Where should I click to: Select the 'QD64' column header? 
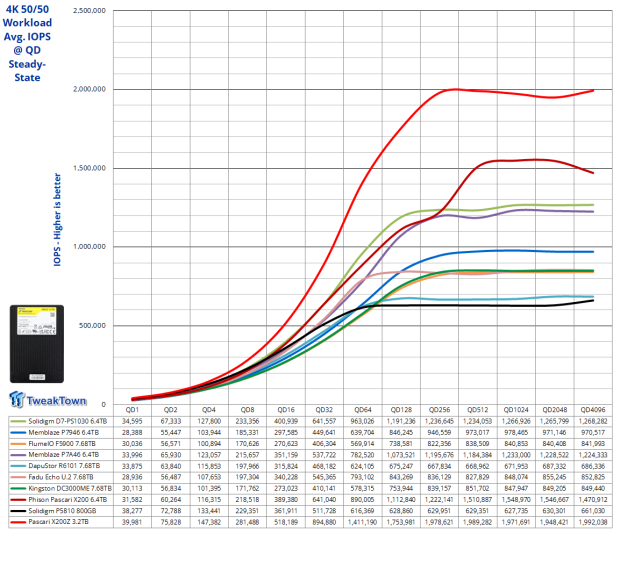tap(363, 410)
